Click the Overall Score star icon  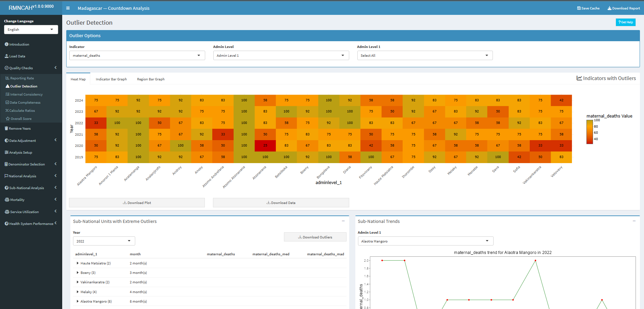[7, 119]
